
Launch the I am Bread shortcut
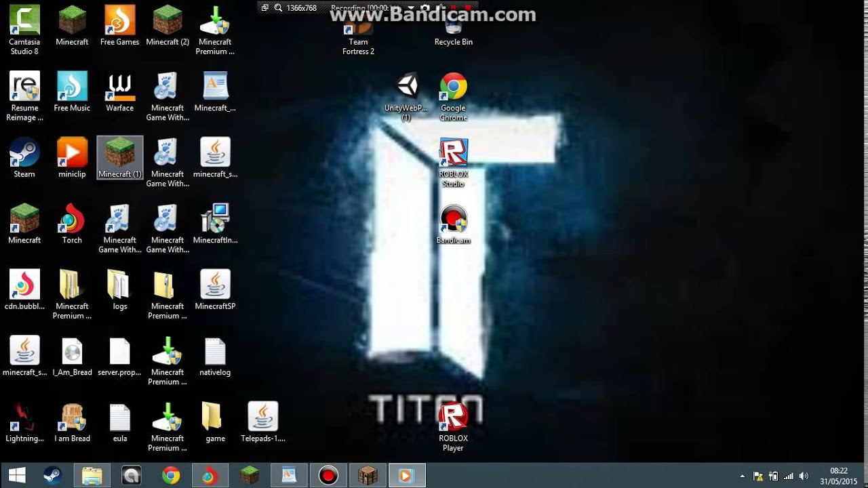coord(72,422)
